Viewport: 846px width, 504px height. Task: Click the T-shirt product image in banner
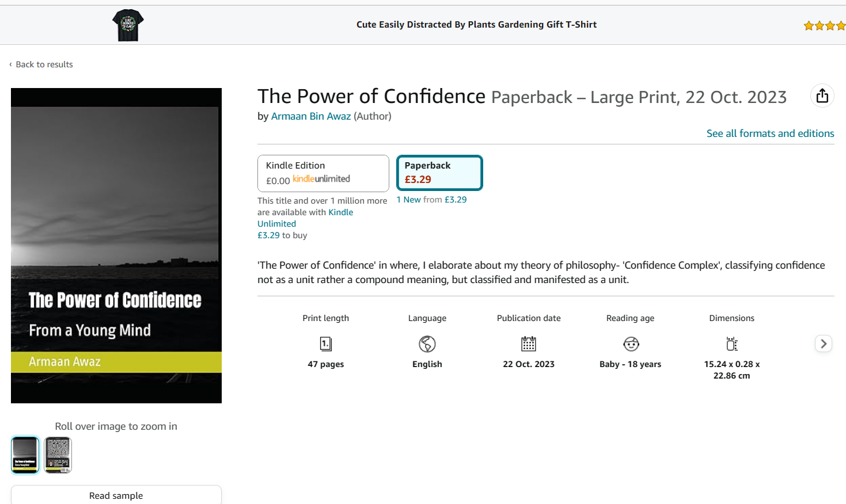point(128,25)
